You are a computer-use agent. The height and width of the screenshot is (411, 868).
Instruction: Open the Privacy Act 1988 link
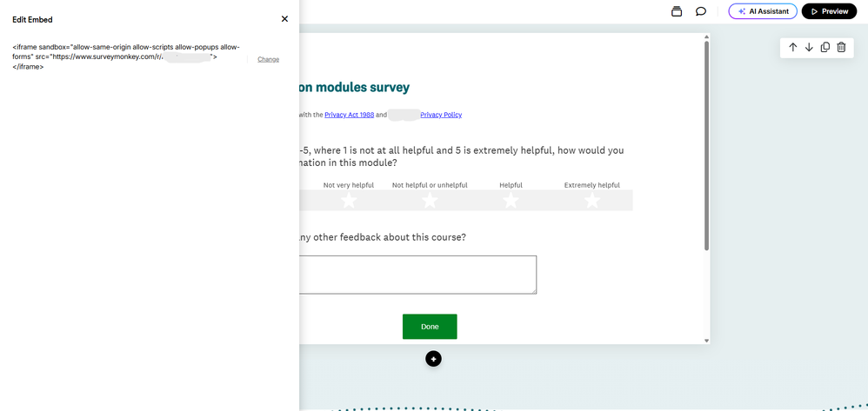point(349,115)
